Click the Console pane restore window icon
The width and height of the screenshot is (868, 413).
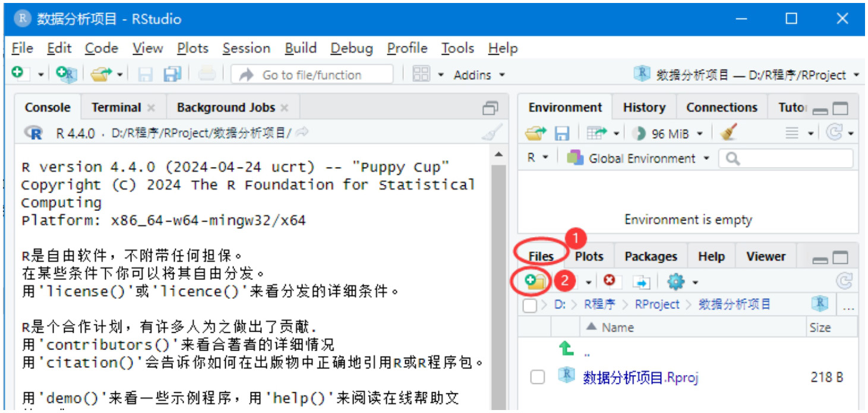[x=490, y=108]
